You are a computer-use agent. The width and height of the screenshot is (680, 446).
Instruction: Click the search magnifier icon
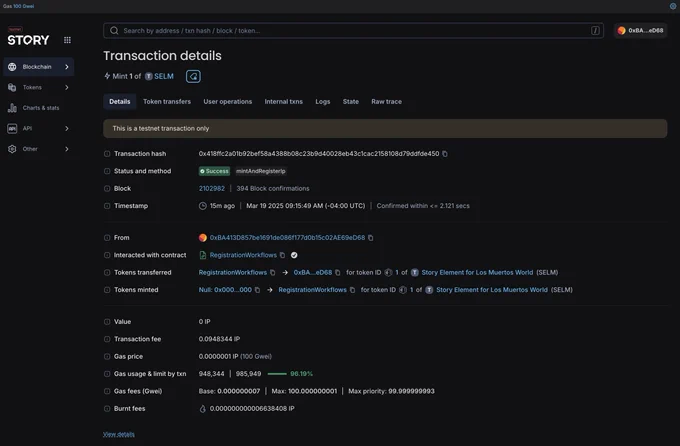pos(114,30)
